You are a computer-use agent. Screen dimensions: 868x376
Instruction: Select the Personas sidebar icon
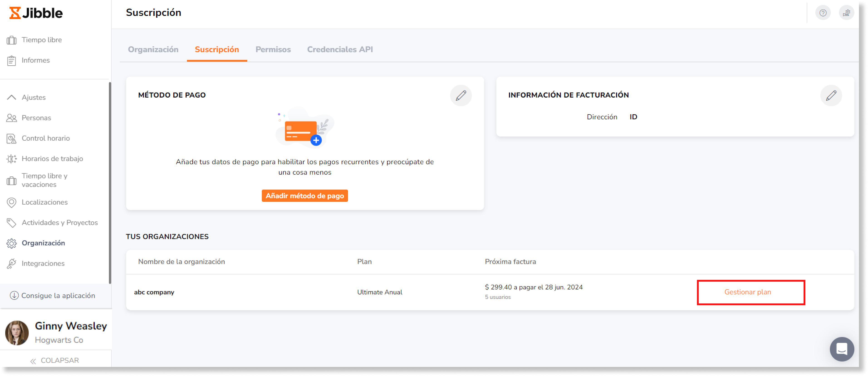point(11,118)
